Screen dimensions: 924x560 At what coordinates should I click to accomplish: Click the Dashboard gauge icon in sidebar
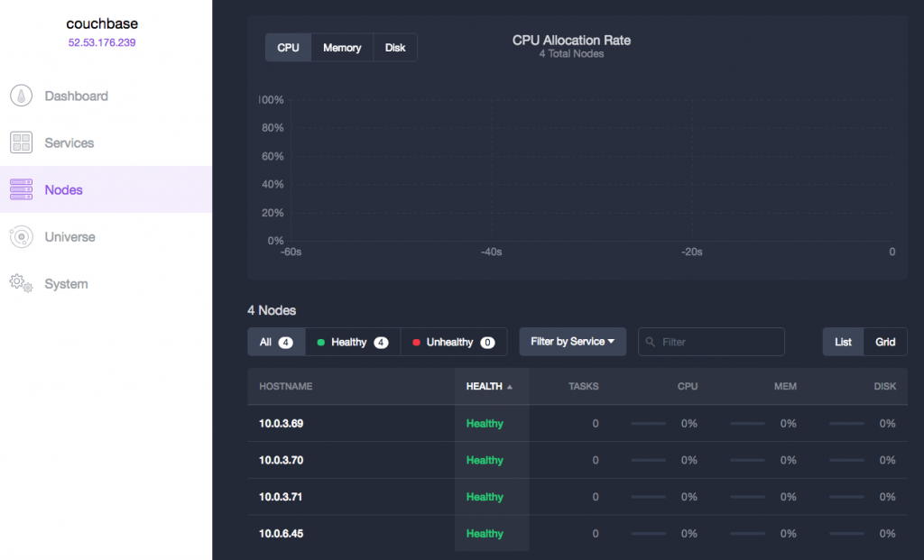[x=21, y=96]
